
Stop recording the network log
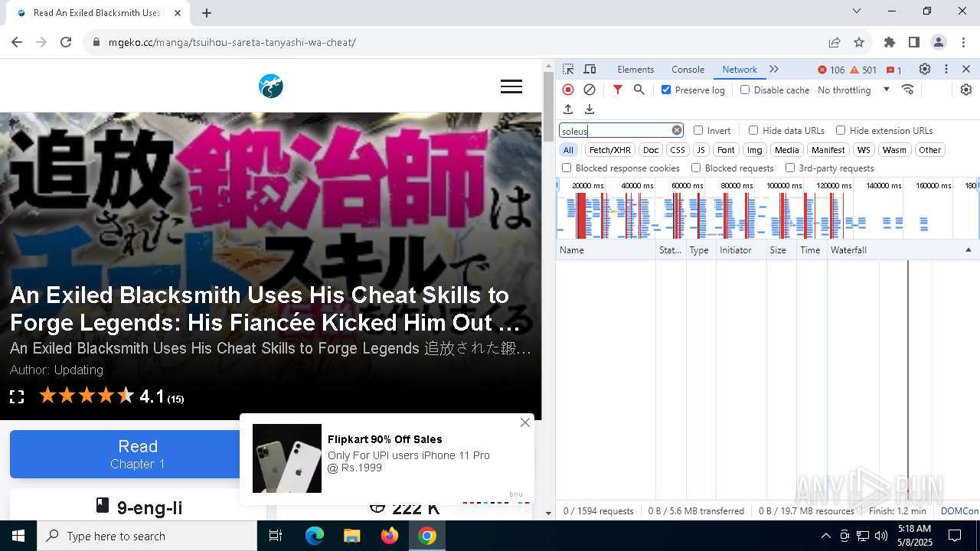tap(568, 90)
